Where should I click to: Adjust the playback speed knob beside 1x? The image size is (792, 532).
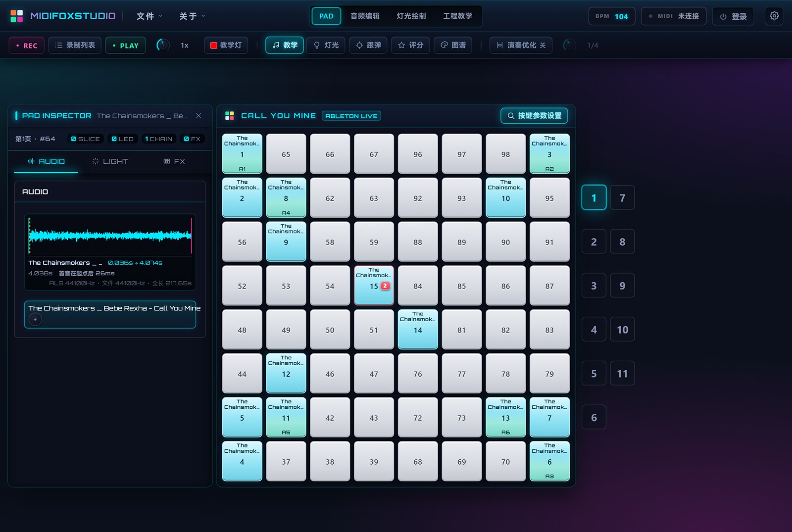point(163,45)
